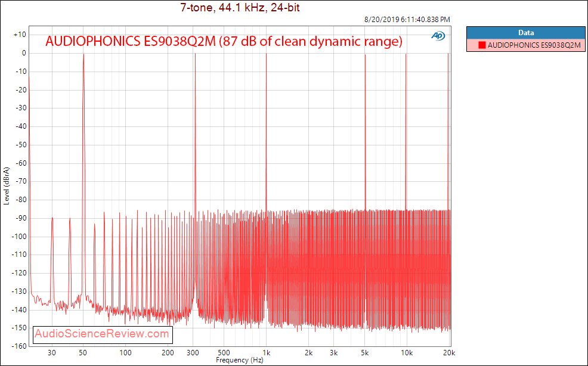
Task: Click the "Level (dBrA)" vertical axis label
Action: click(7, 186)
